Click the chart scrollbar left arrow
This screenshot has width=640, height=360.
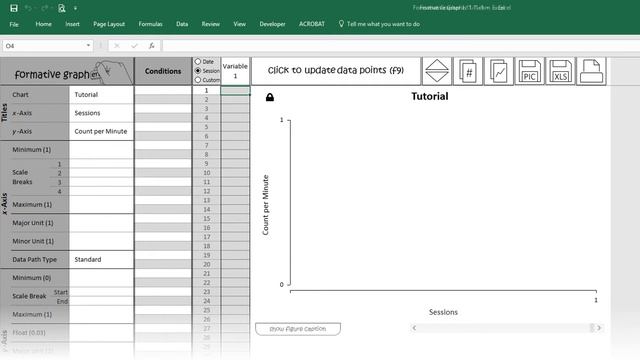[x=414, y=328]
